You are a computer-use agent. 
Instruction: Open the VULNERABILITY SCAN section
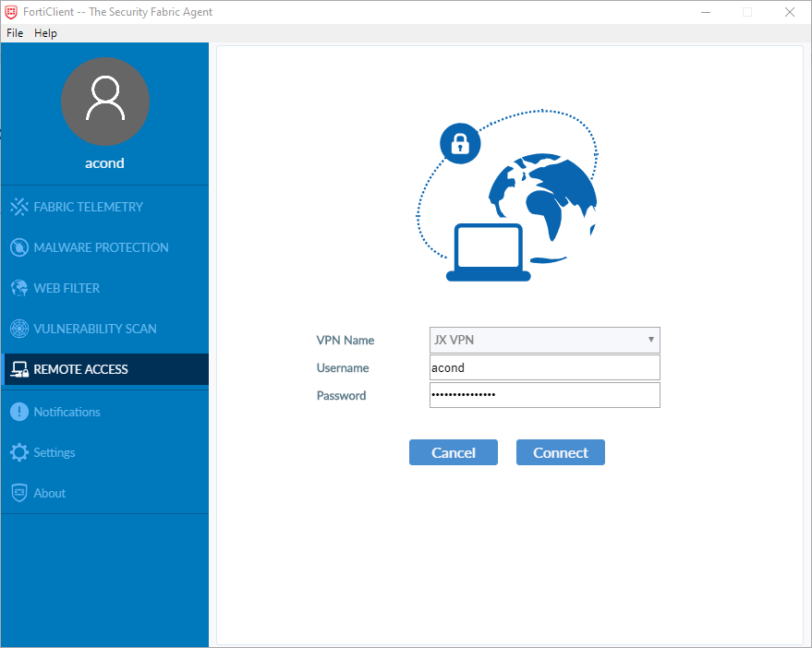tap(105, 329)
